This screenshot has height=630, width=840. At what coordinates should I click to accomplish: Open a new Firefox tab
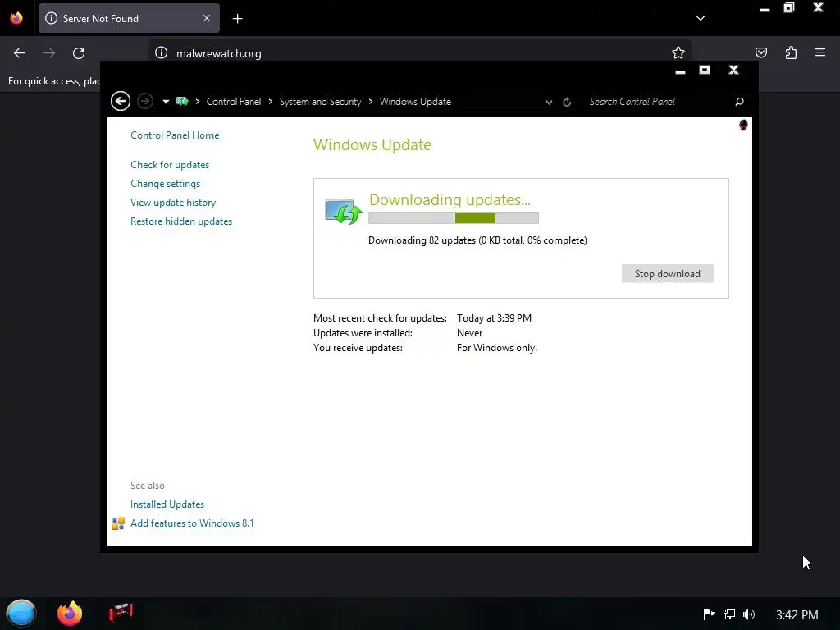(x=237, y=19)
